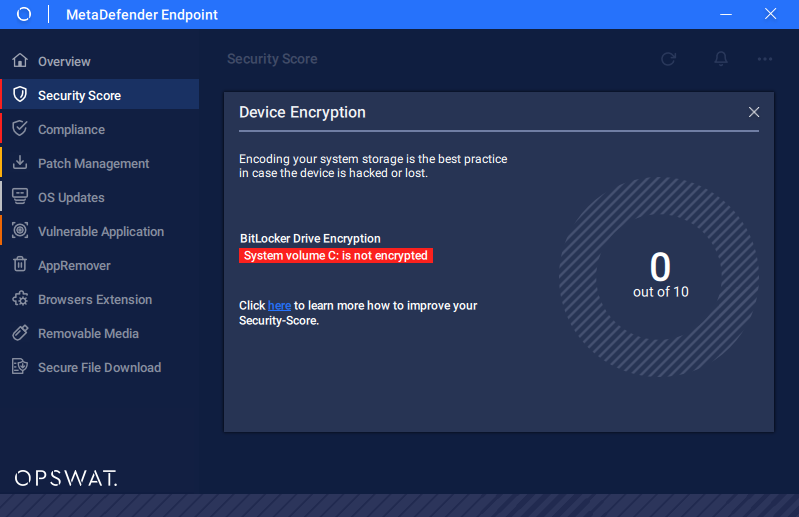
Task: Click the 0 out of 10 score gauge
Action: (x=660, y=277)
